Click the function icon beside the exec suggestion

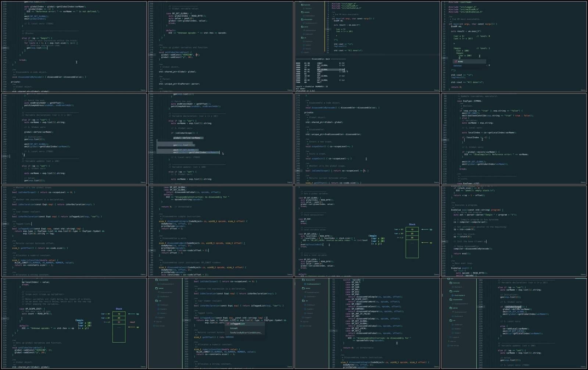click(456, 61)
